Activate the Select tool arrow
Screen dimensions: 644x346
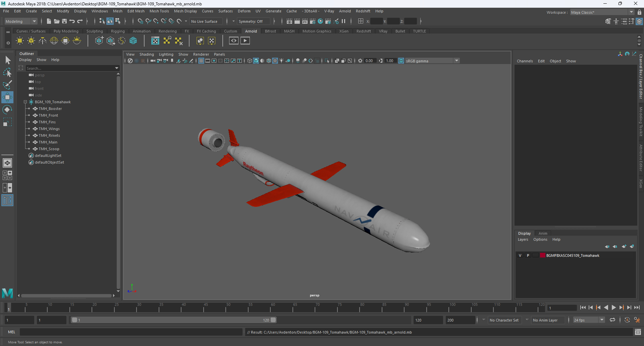pos(8,60)
